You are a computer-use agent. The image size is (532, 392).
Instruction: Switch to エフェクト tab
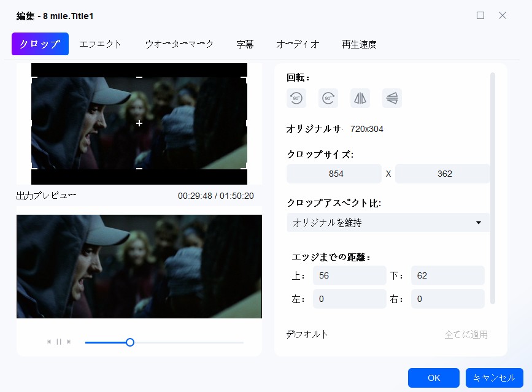(x=100, y=44)
